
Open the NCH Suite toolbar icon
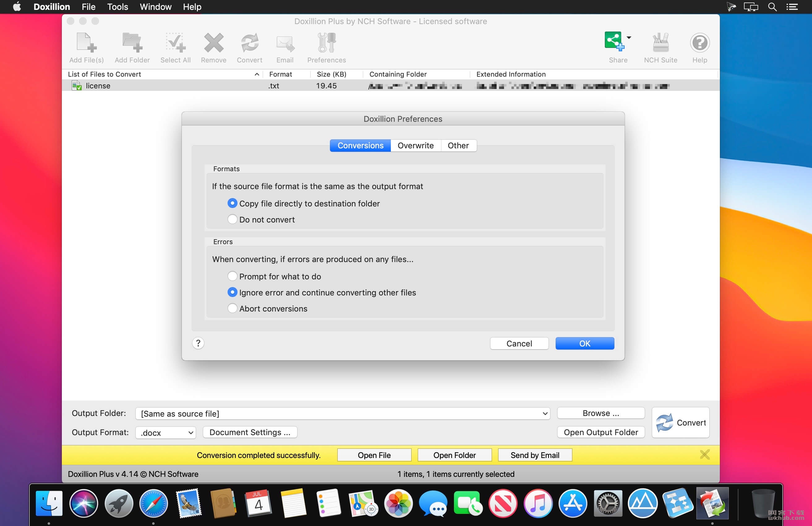click(660, 42)
